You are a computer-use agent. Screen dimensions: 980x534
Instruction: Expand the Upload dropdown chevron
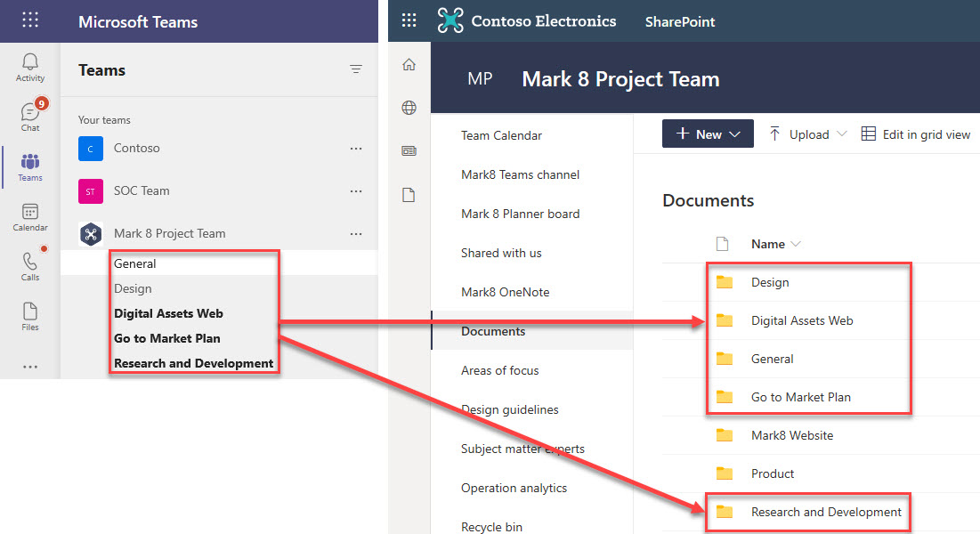click(x=842, y=133)
